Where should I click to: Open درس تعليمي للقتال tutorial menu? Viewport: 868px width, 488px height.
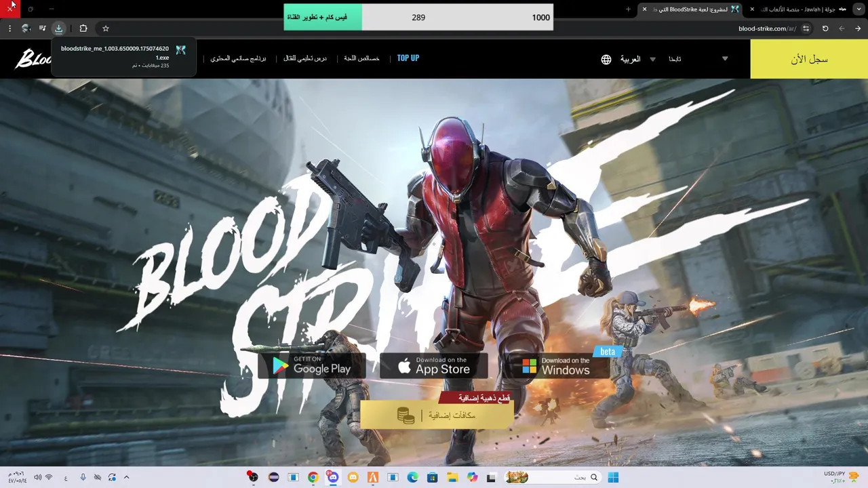pos(305,58)
